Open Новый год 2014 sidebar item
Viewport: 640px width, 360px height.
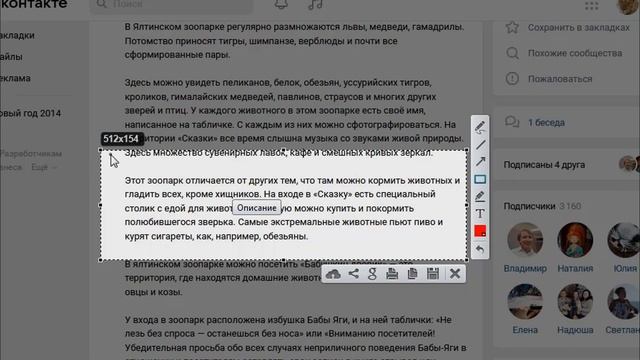point(31,113)
